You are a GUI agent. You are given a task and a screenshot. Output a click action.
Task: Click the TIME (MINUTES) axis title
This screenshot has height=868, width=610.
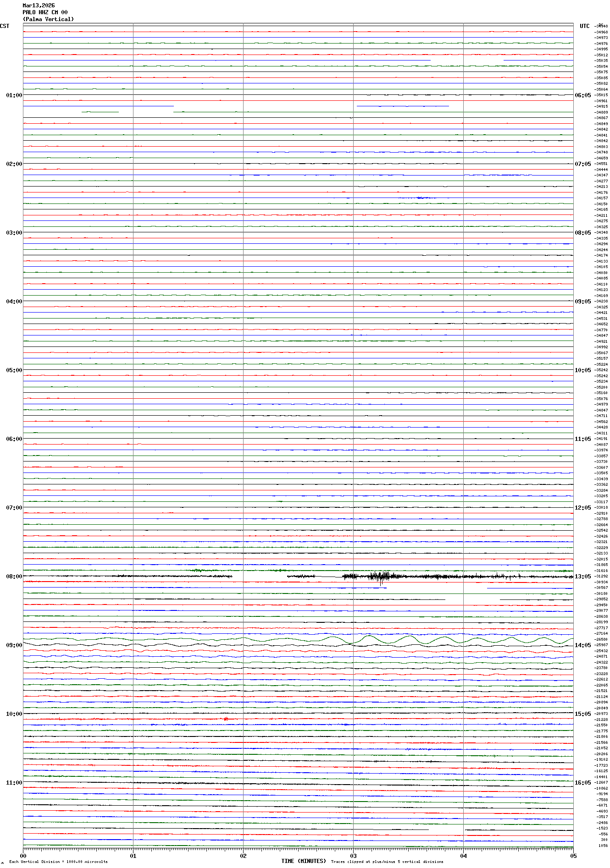point(304,861)
